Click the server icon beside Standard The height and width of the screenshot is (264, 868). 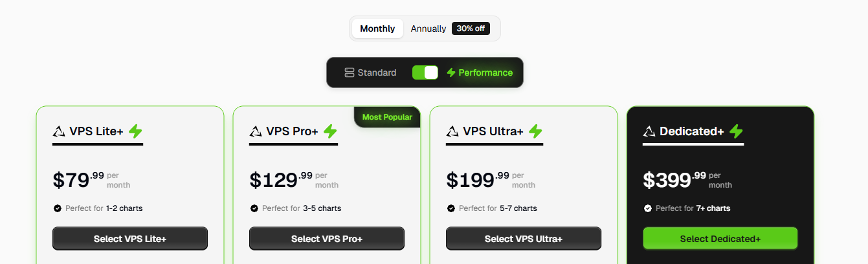(350, 72)
